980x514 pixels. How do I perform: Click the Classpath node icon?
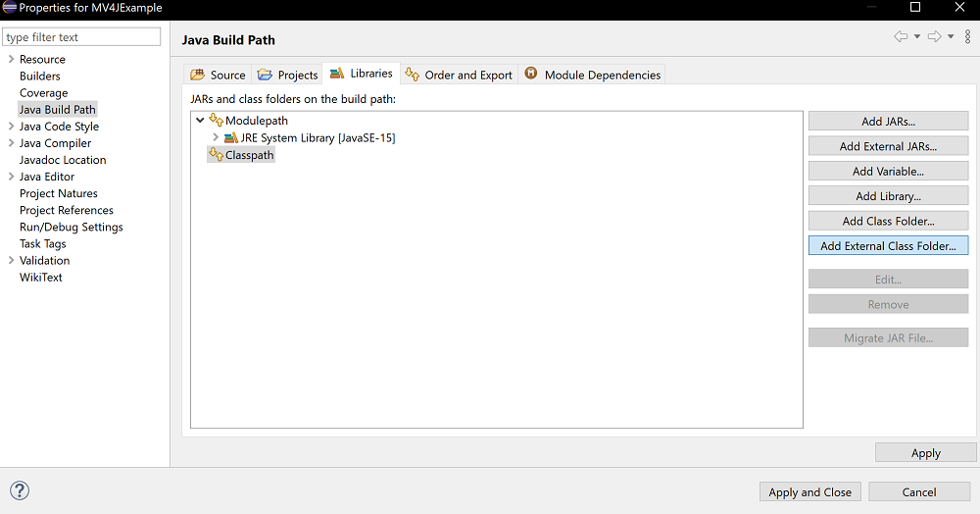[x=217, y=154]
